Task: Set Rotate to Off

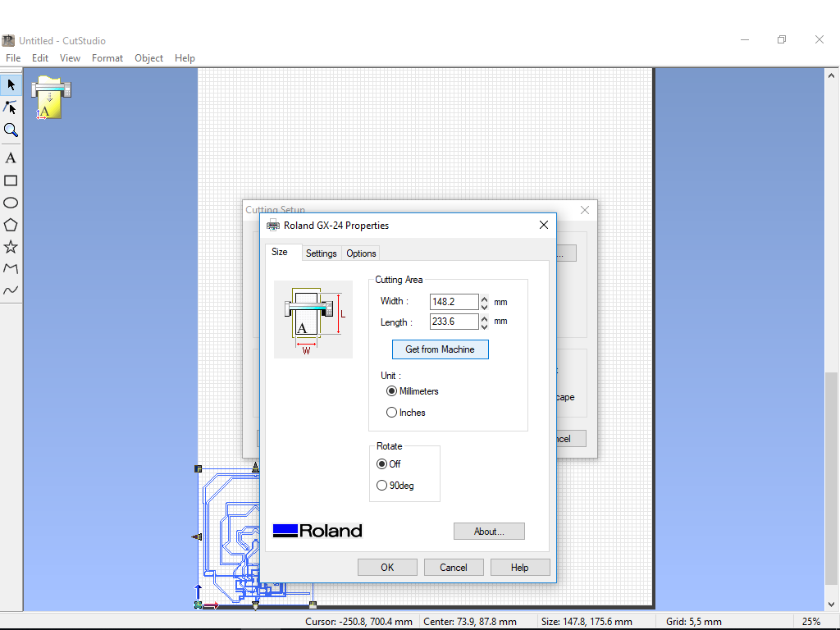Action: point(389,464)
